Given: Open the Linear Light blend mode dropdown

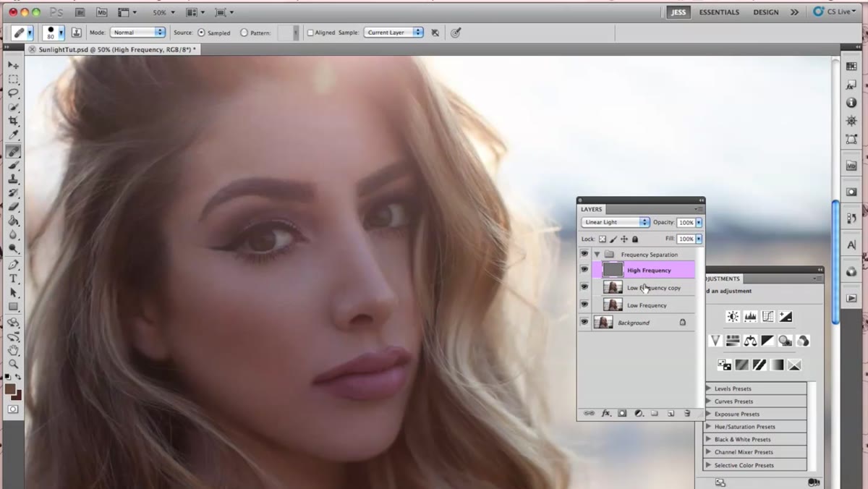Looking at the screenshot, I should coord(615,222).
